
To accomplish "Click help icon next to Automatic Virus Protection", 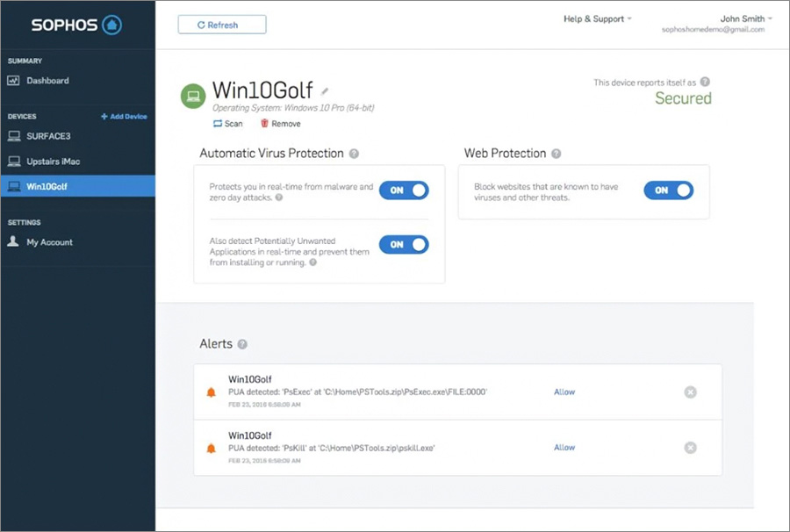I will coord(355,154).
